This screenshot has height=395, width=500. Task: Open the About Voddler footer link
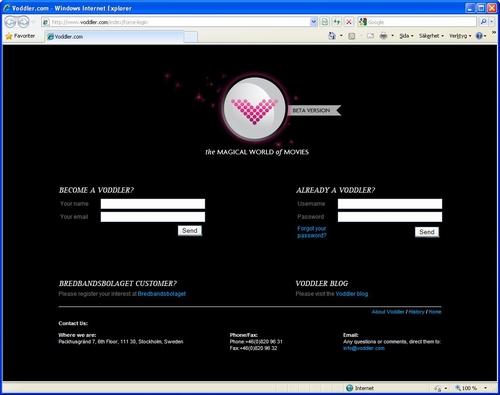pyautogui.click(x=388, y=312)
